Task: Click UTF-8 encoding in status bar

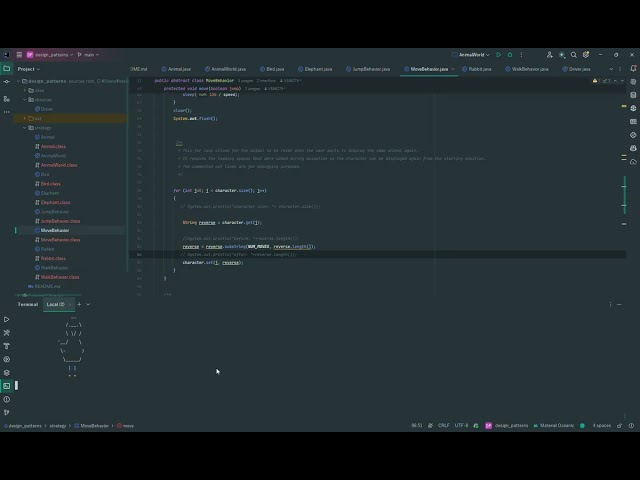Action: click(461, 425)
